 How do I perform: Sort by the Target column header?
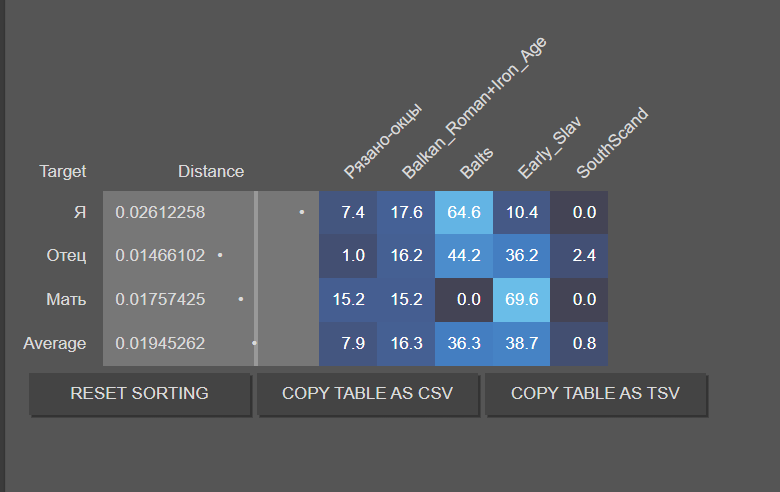coord(62,171)
